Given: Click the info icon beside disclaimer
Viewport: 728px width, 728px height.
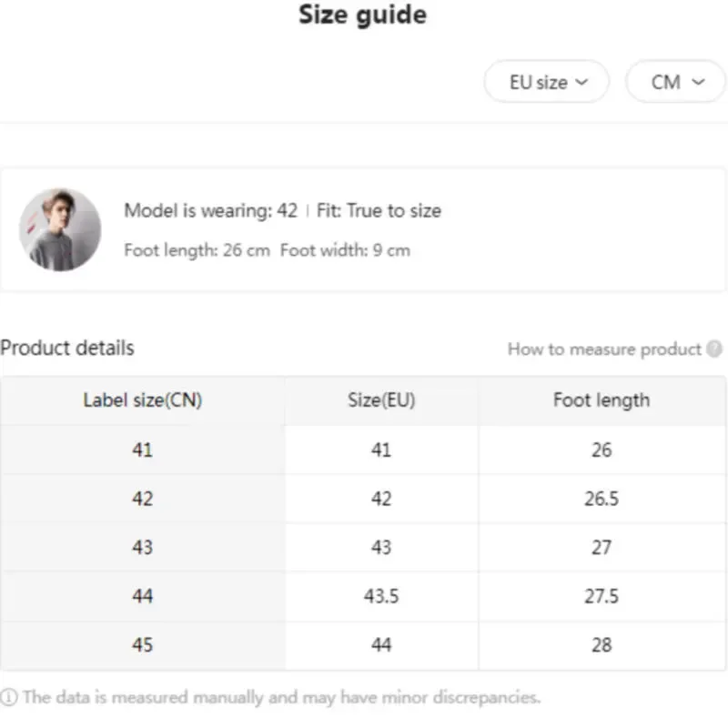Looking at the screenshot, I should coord(9,697).
